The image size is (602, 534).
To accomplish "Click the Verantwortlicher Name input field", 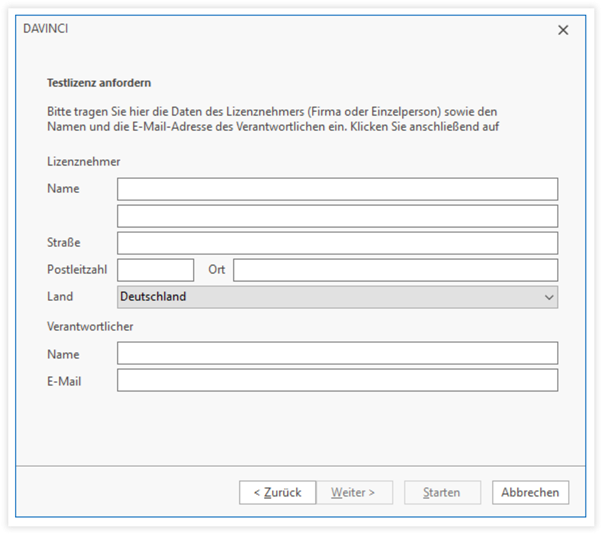I will (x=337, y=353).
